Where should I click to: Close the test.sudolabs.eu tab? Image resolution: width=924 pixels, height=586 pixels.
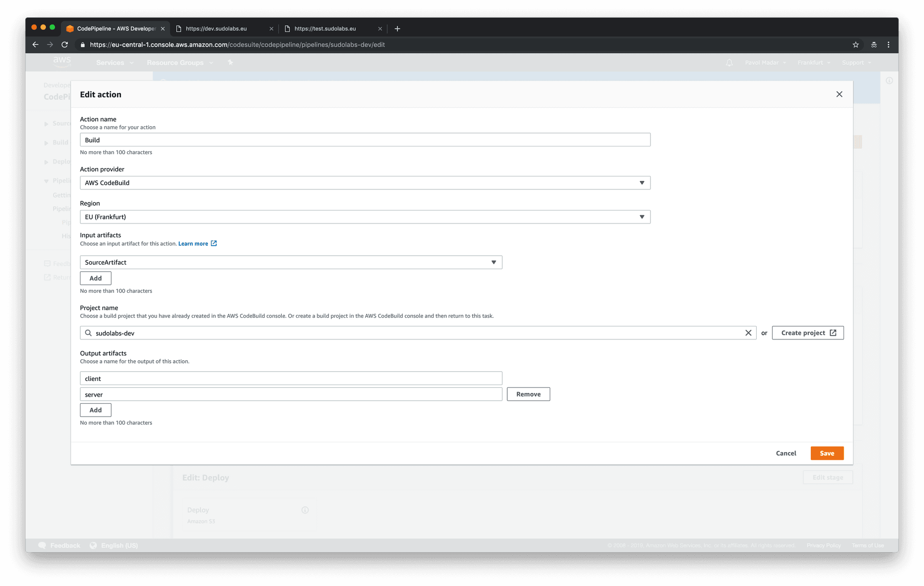tap(380, 29)
